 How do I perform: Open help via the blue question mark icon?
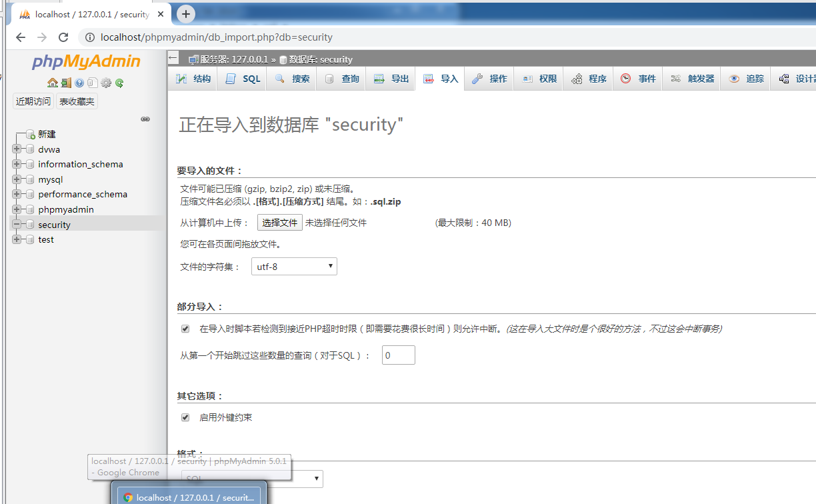(79, 83)
